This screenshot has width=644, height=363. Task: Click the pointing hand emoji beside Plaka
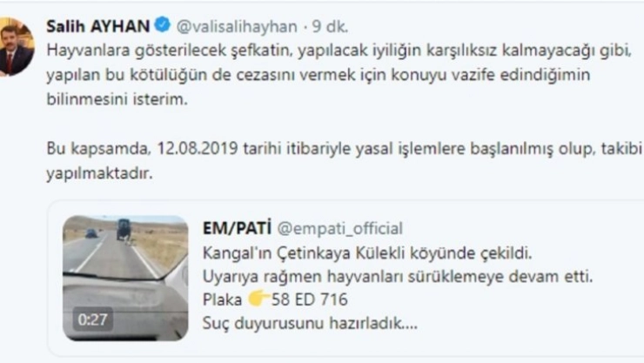click(258, 299)
